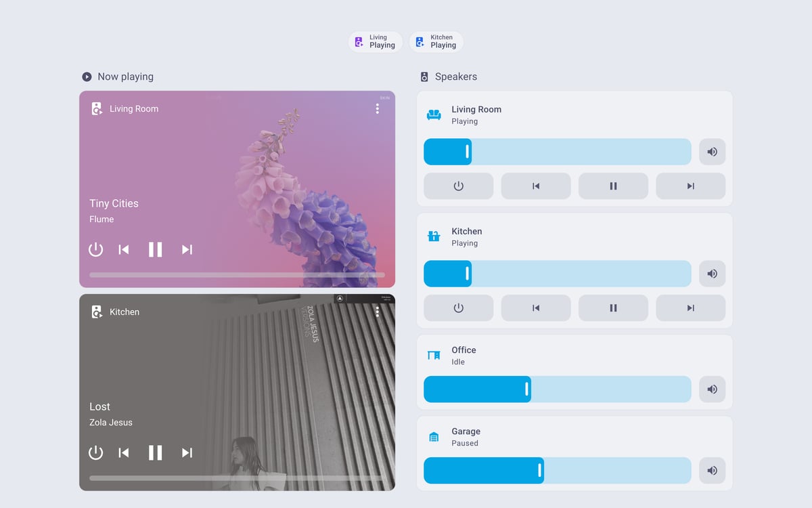Click the Office speaker name label

(x=464, y=350)
